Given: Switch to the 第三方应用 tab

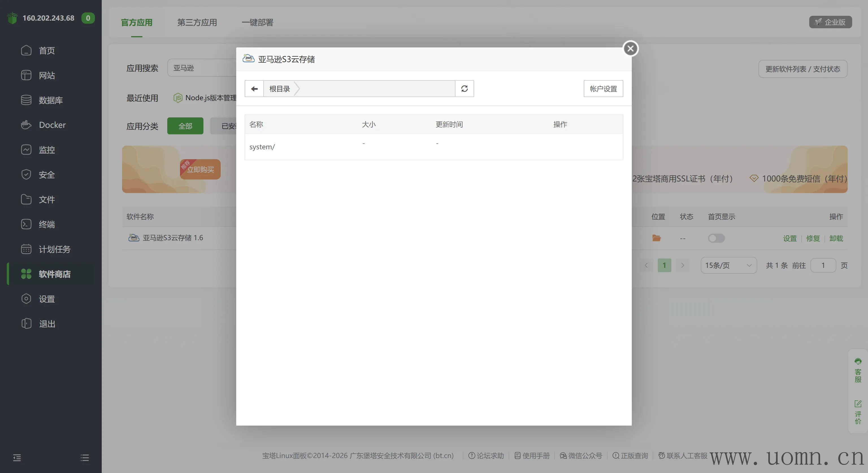Looking at the screenshot, I should coord(197,22).
